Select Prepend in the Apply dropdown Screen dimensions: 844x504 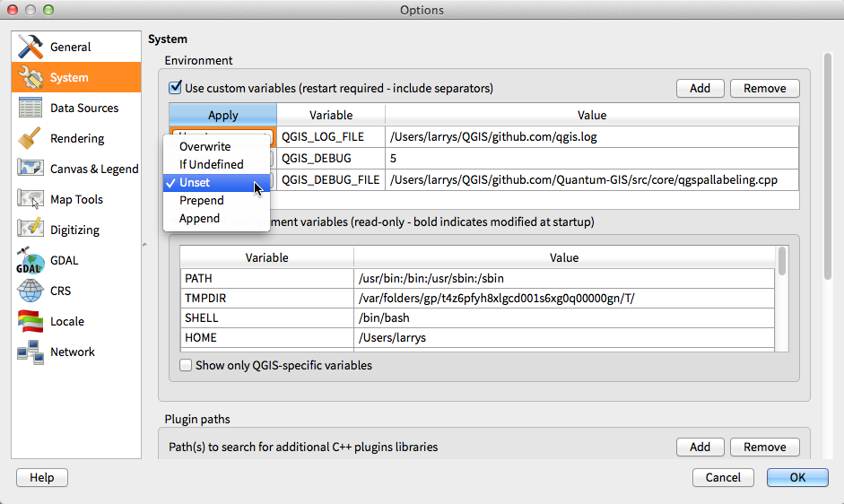pos(201,200)
